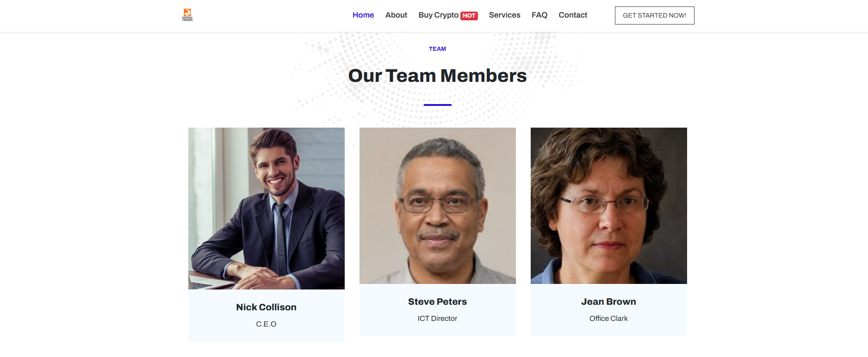Open the Contact nav link
Screen dimensions: 868x357
pos(573,15)
